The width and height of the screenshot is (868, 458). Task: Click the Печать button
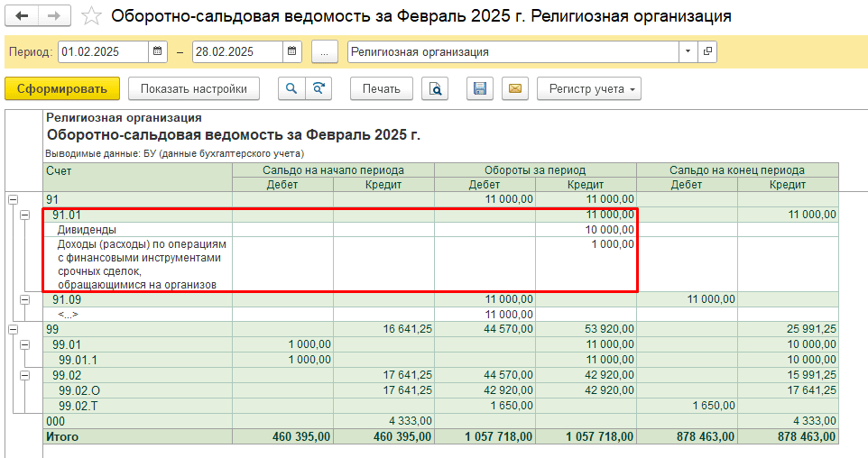click(x=381, y=88)
